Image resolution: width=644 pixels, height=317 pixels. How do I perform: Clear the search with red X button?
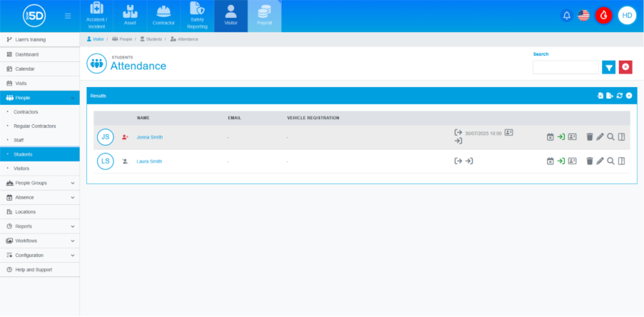pyautogui.click(x=625, y=67)
